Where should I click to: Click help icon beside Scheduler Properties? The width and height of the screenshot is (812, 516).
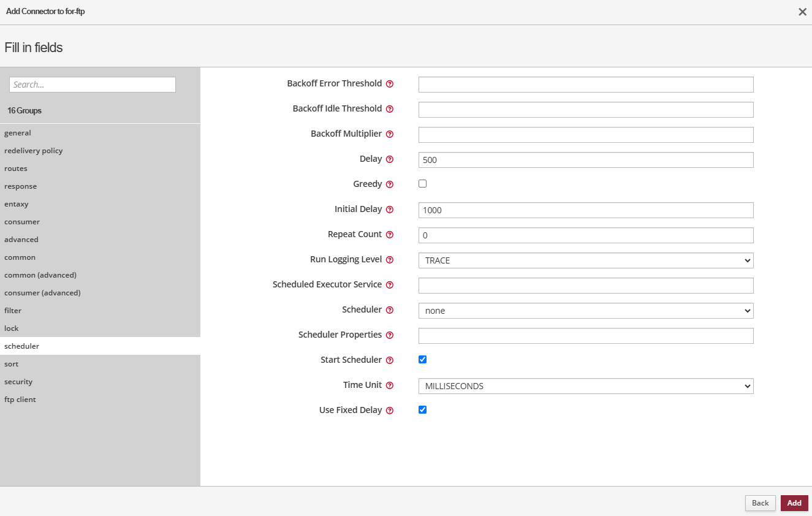click(390, 335)
